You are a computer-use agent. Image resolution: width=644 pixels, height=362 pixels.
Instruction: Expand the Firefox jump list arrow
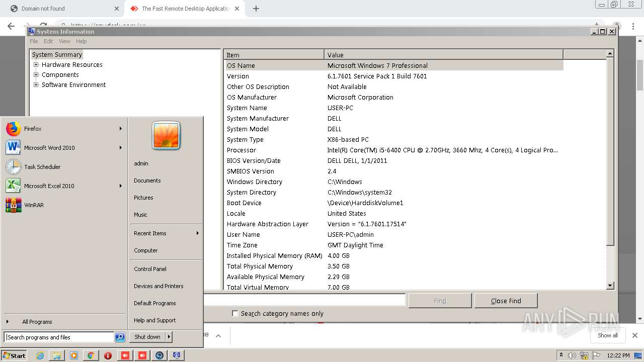[121, 129]
